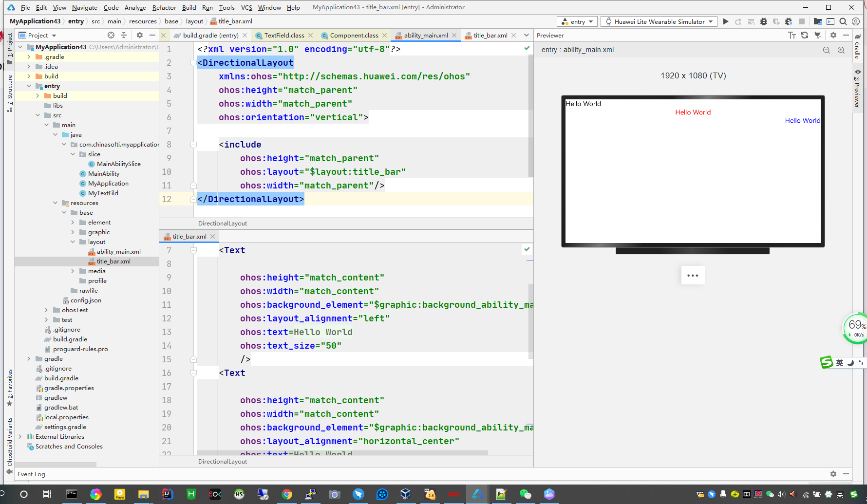Click the locate file target icon
Viewport: 867px width, 504px height.
click(111, 35)
